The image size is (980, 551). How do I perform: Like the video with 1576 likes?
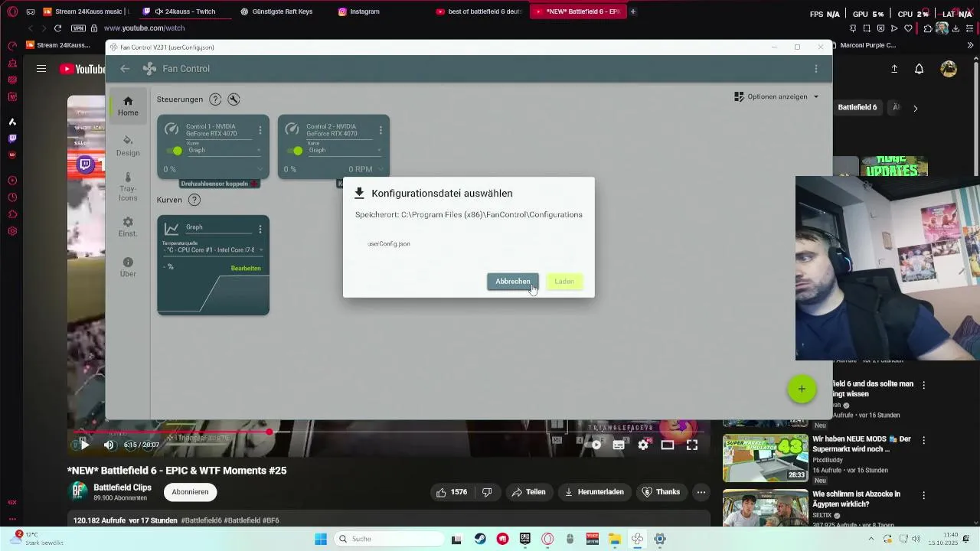coord(451,492)
